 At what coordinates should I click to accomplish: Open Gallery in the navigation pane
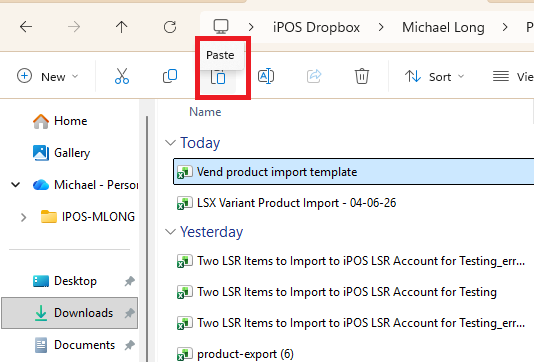[x=61, y=153]
